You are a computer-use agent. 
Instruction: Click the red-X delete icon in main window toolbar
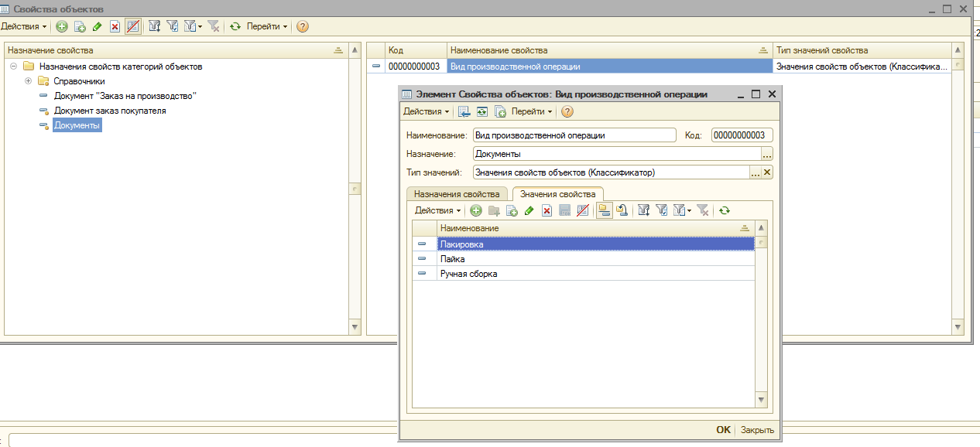(x=115, y=26)
